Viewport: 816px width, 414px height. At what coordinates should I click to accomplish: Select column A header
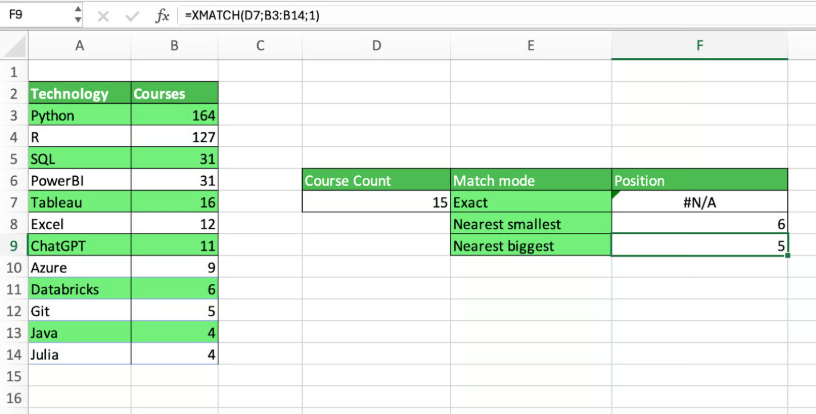pos(79,46)
